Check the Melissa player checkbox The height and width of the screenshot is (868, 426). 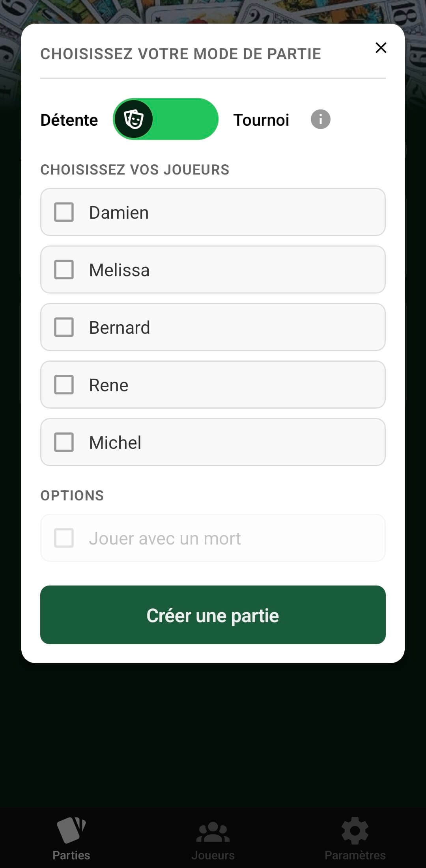(x=64, y=270)
